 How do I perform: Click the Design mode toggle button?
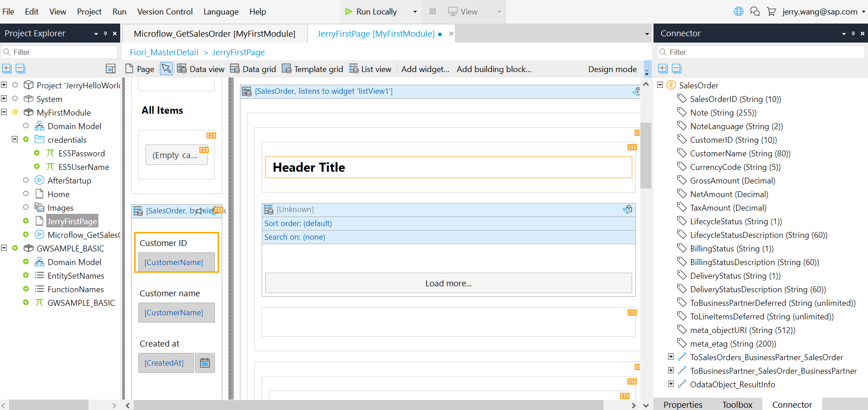[x=612, y=69]
